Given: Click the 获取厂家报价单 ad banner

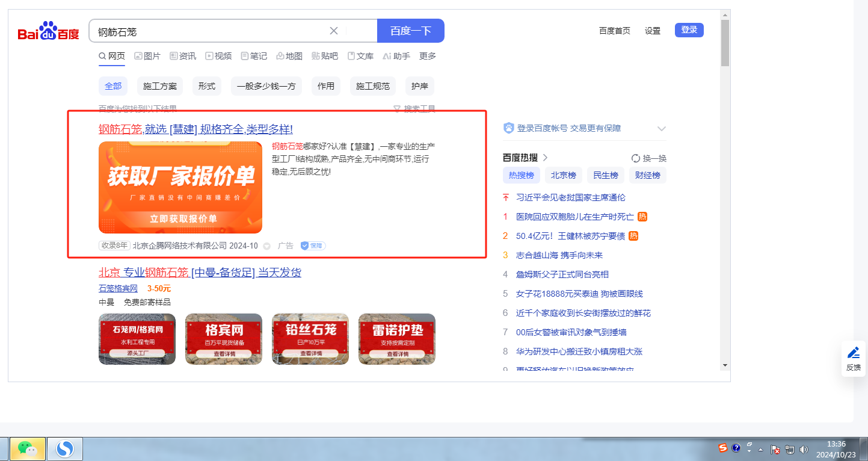Looking at the screenshot, I should [180, 187].
